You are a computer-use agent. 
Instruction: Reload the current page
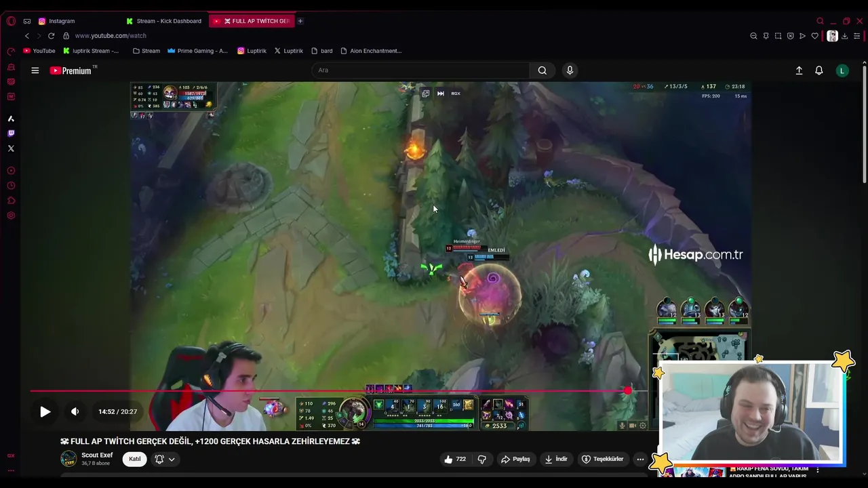(51, 36)
